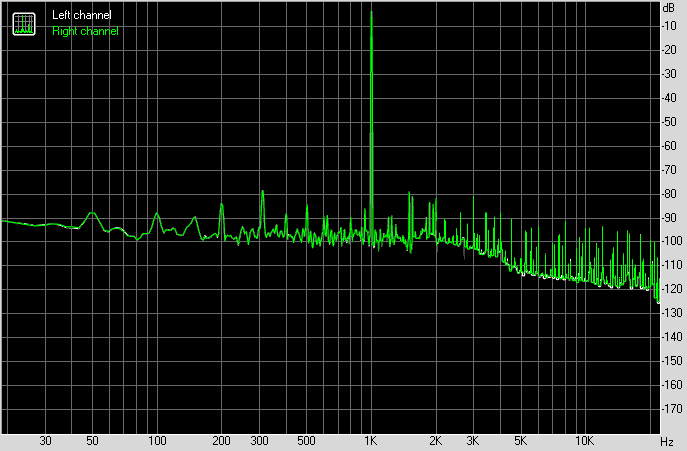The image size is (687, 451).
Task: Click the tip of the 1 kHz fundamental peak
Action: pyautogui.click(x=372, y=12)
